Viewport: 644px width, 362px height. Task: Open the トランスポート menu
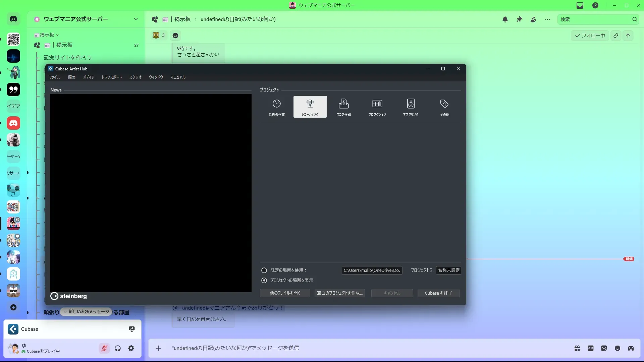click(x=112, y=77)
